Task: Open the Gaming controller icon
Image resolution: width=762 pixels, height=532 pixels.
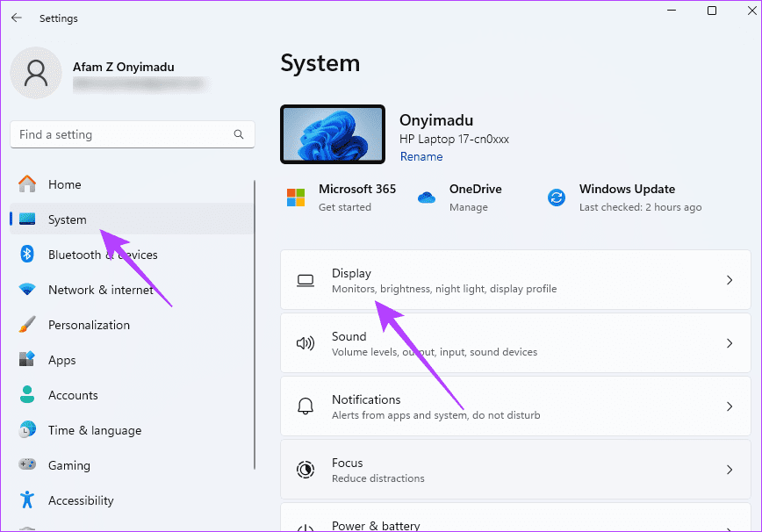Action: (27, 465)
